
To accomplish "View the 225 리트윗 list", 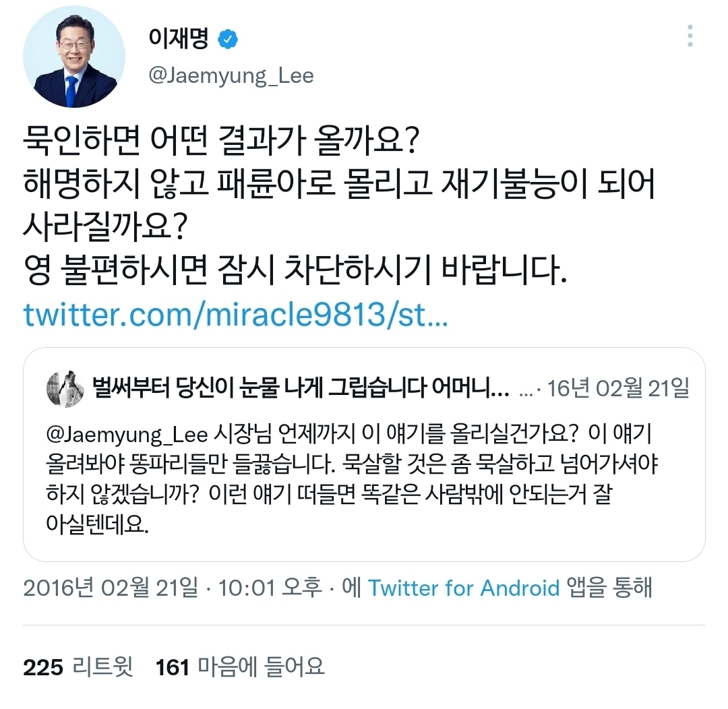I will tap(78, 667).
